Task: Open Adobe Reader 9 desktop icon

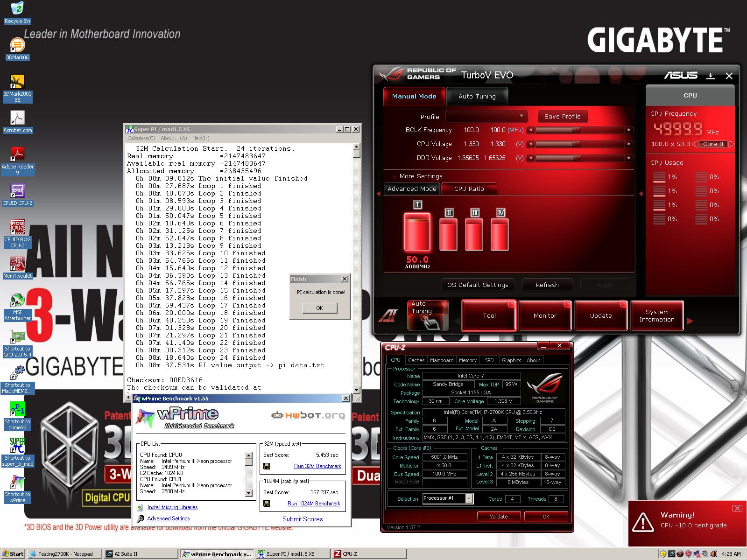Action: coord(17,161)
